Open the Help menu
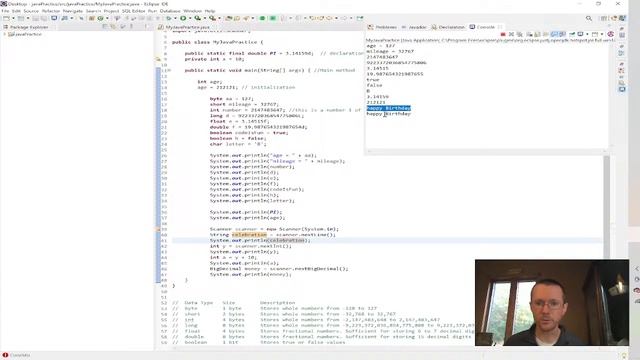Screen dimensions: 640x360 [210, 11]
